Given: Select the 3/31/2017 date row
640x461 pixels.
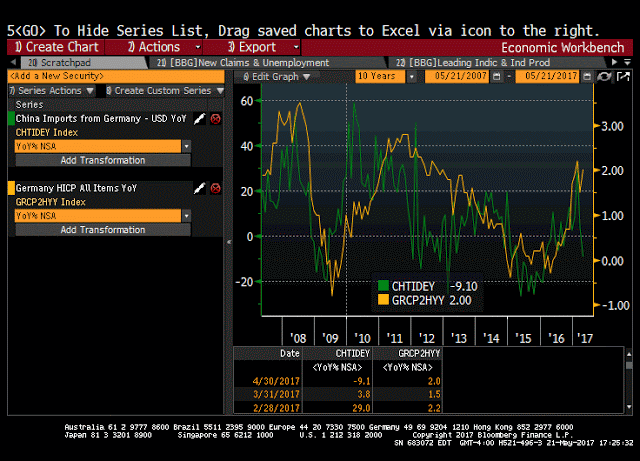Looking at the screenshot, I should click(338, 394).
